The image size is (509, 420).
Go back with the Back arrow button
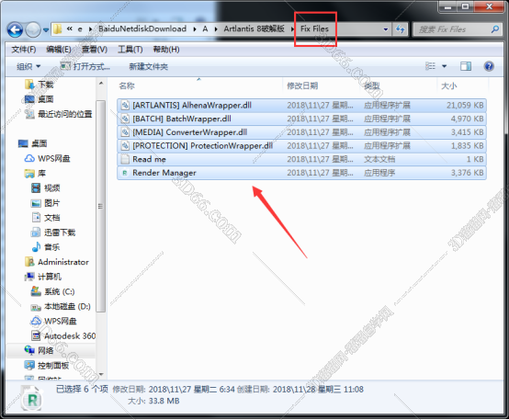click(15, 30)
